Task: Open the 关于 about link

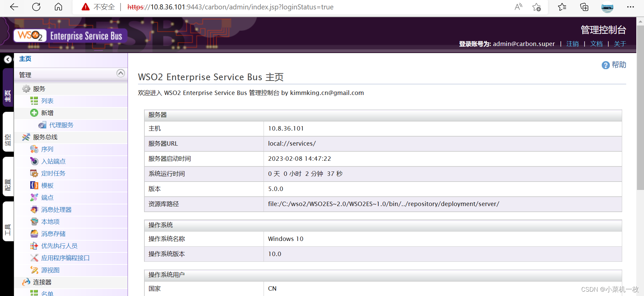Action: pos(620,44)
